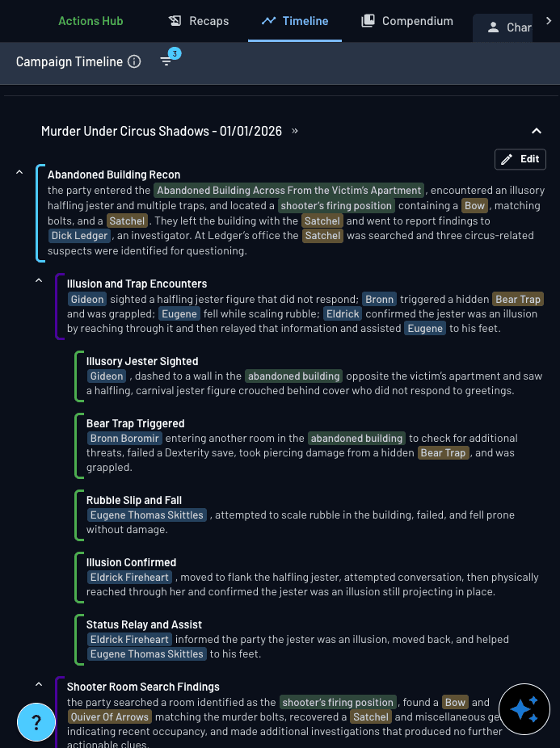Click the Compendium book icon
The image size is (560, 748).
(x=367, y=20)
